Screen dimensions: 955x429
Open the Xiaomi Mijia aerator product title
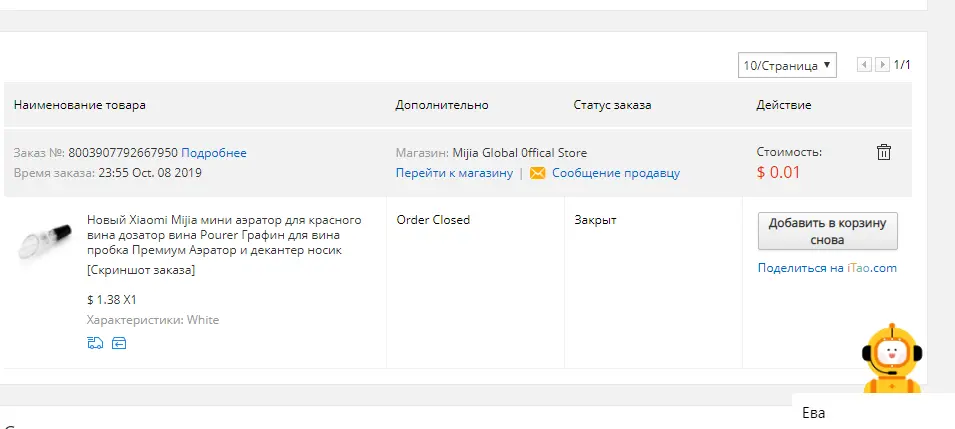coord(224,235)
